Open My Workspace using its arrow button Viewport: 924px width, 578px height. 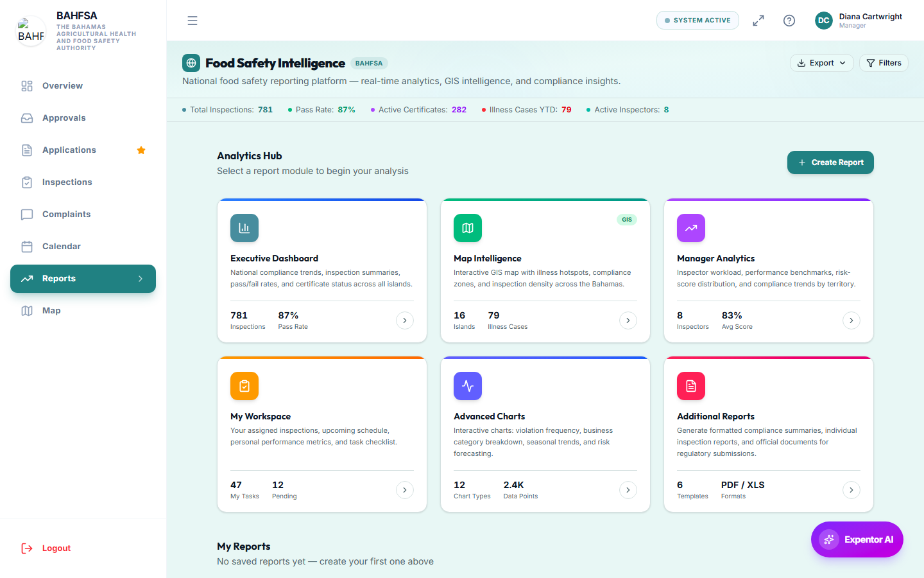(405, 490)
